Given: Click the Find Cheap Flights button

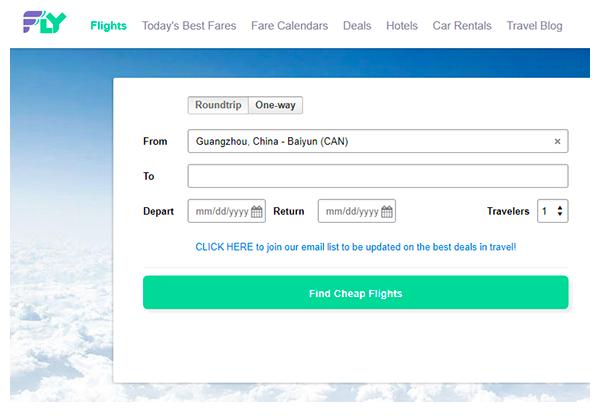Looking at the screenshot, I should pyautogui.click(x=356, y=293).
